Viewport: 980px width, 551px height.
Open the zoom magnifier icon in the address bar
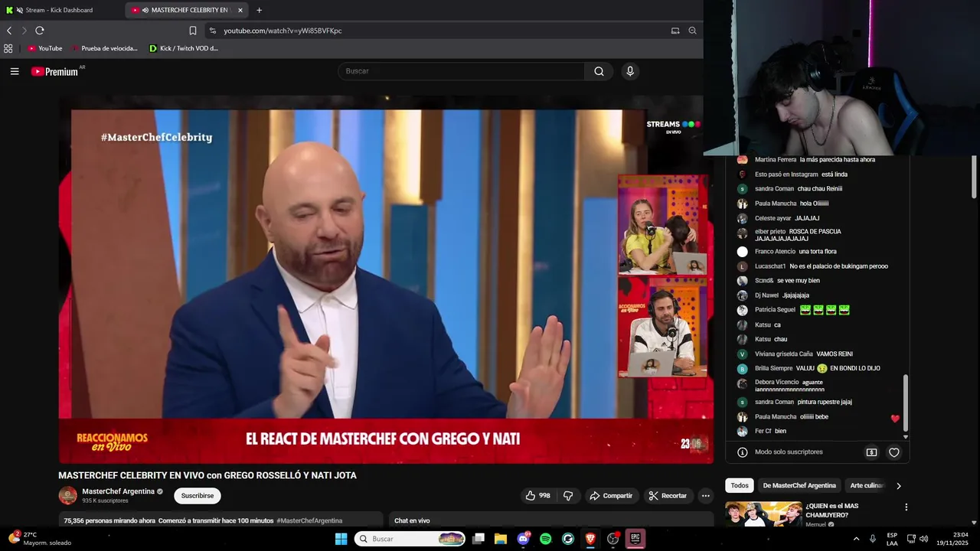pyautogui.click(x=692, y=31)
